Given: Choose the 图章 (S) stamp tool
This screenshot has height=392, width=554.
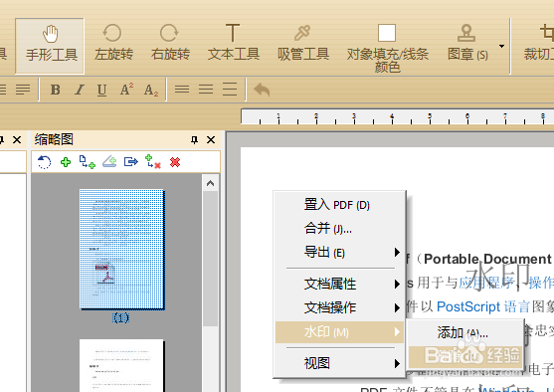Looking at the screenshot, I should click(467, 43).
